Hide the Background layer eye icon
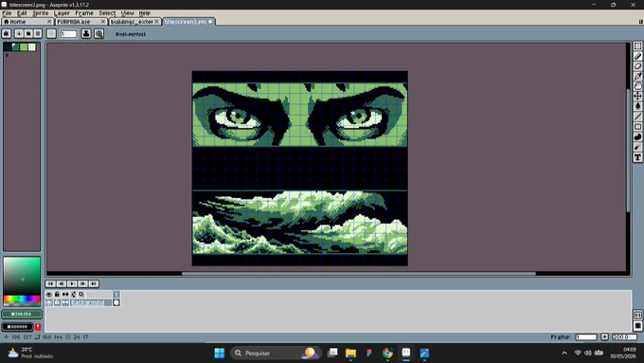Image resolution: width=644 pixels, height=363 pixels. (49, 302)
